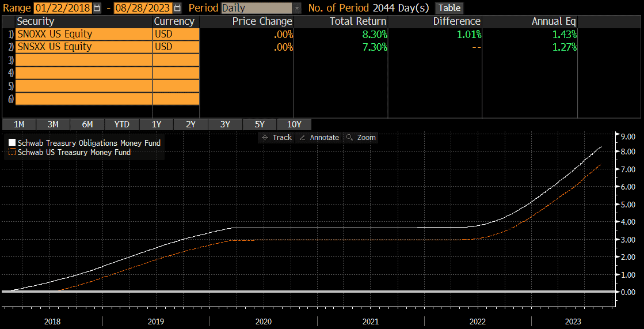Click the Schwab Treasury Obligations legend swatch

tap(12, 143)
